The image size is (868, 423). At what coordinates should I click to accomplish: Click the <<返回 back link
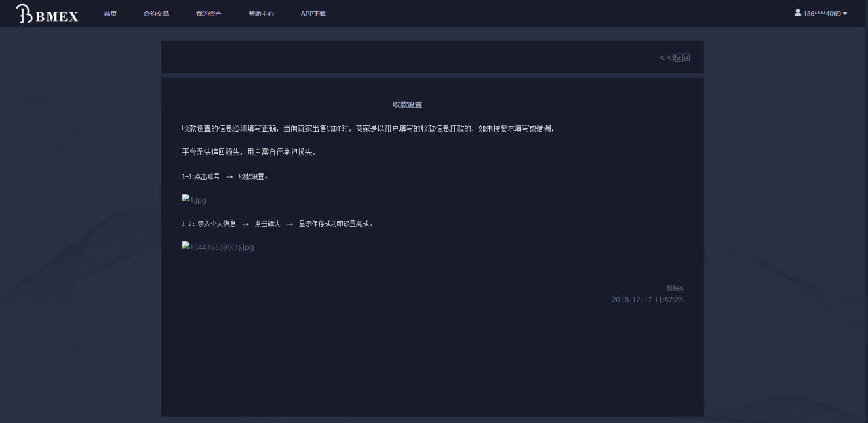tap(675, 58)
